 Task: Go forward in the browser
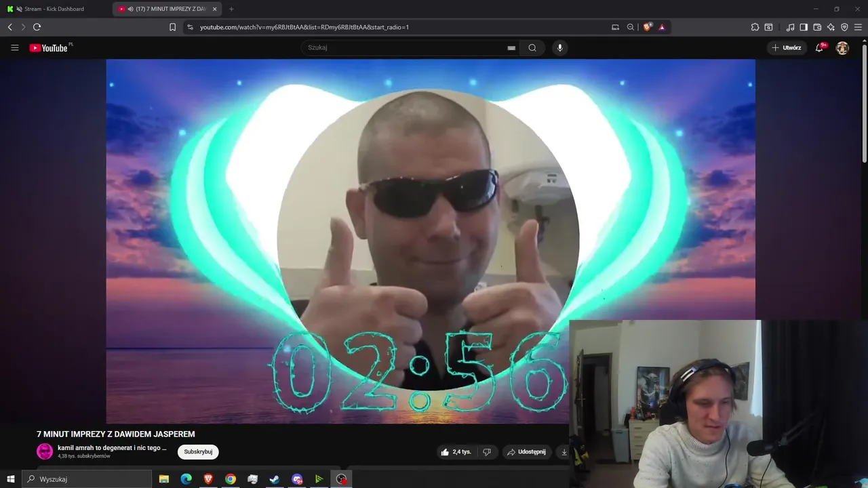pyautogui.click(x=23, y=27)
